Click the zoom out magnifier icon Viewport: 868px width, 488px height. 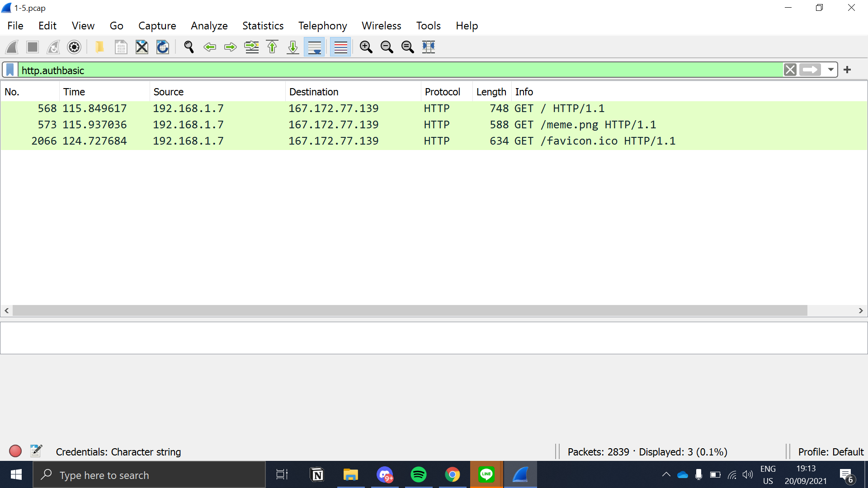coord(387,47)
